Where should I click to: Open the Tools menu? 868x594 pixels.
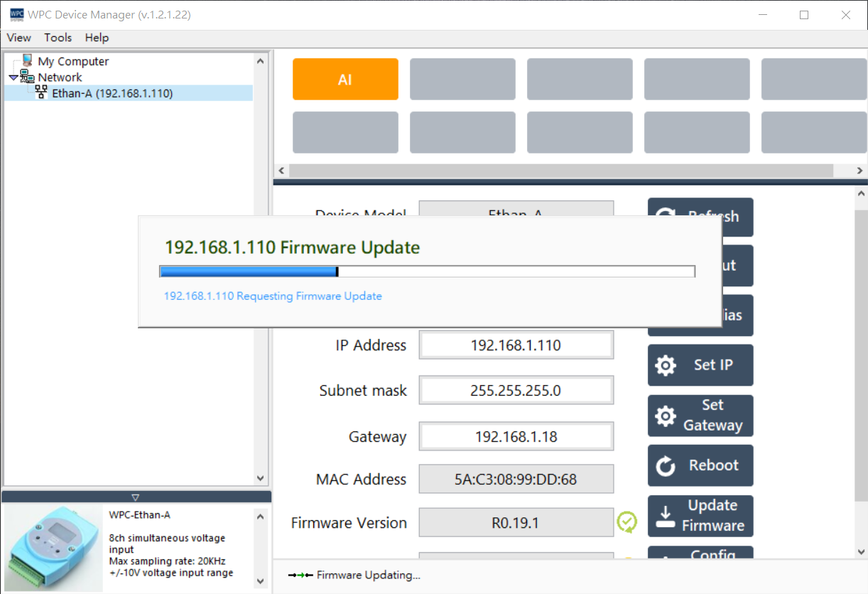point(58,38)
